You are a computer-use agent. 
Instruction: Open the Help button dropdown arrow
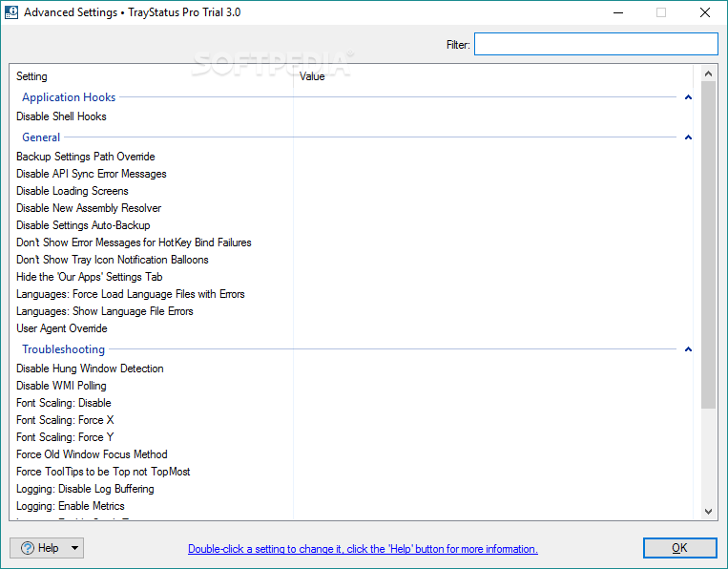[74, 548]
